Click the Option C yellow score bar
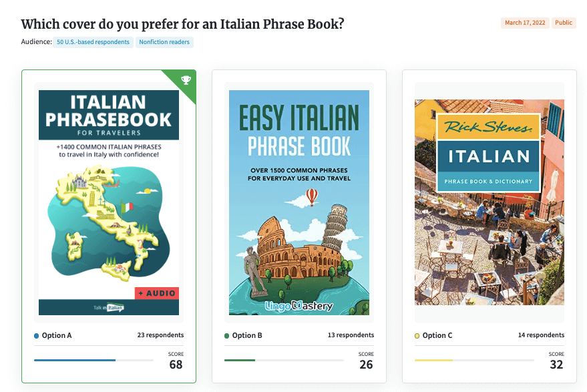Viewport: 587px width, 392px height. 433,360
